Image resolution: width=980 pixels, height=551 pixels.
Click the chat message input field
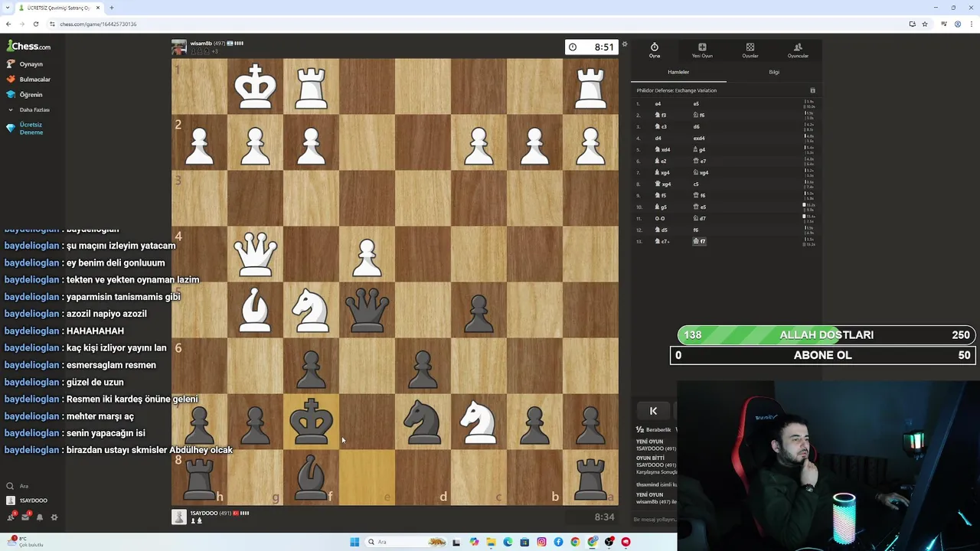click(655, 520)
